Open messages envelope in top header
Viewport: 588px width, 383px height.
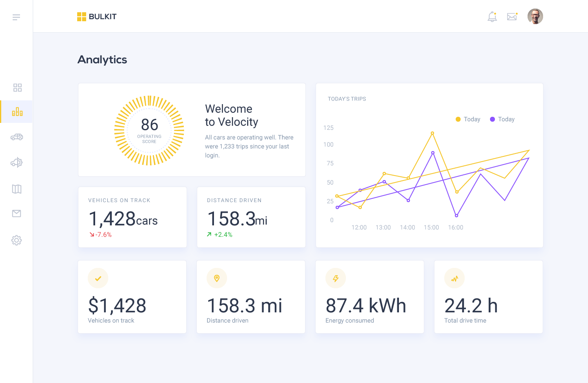512,17
